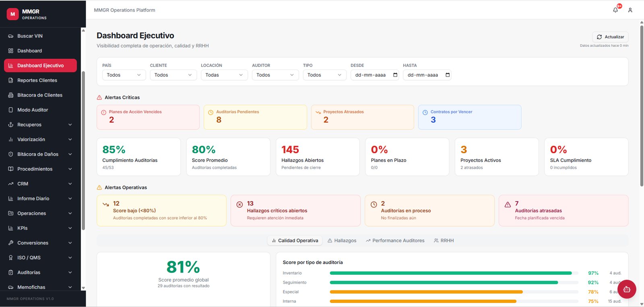Screen dimensions: 644x307
Task: Click the Reportes Clientes document icon
Action: [11, 81]
